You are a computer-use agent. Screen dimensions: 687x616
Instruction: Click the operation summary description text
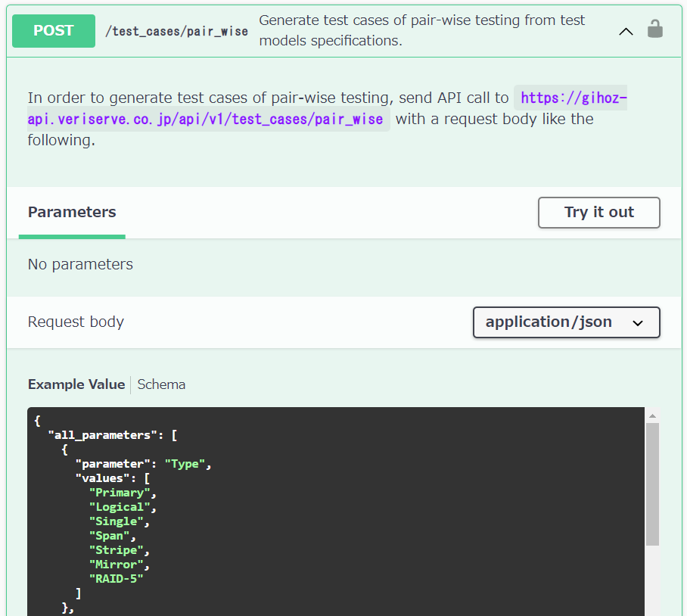[x=421, y=30]
